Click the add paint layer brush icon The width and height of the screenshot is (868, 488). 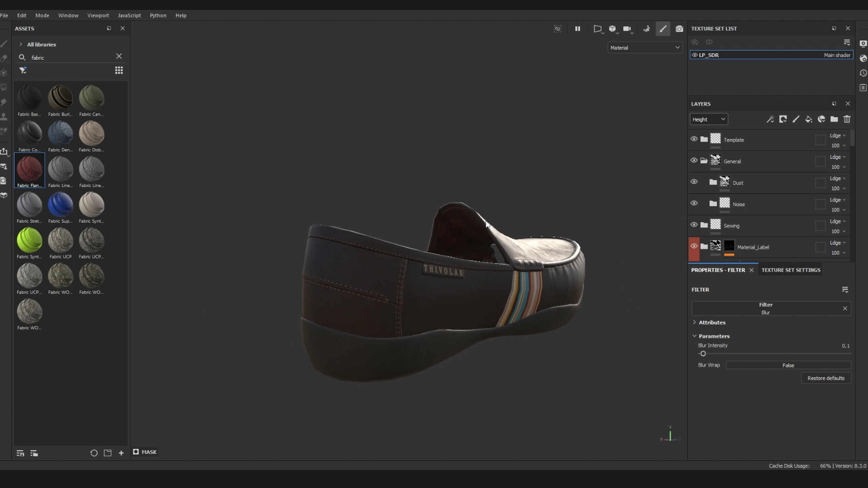click(796, 119)
